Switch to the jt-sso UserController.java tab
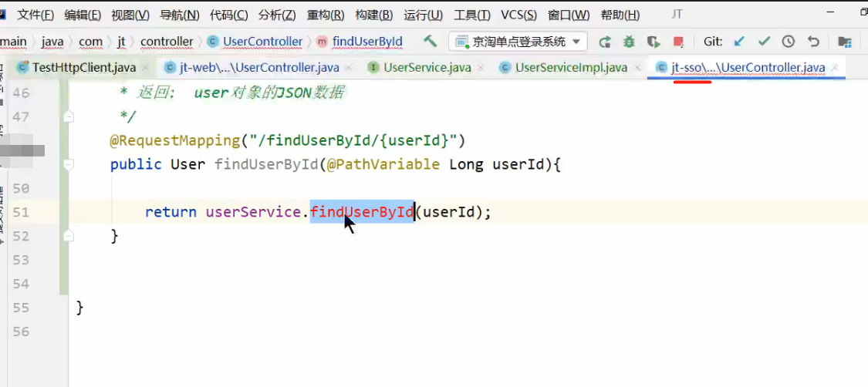868x387 pixels. coord(748,67)
